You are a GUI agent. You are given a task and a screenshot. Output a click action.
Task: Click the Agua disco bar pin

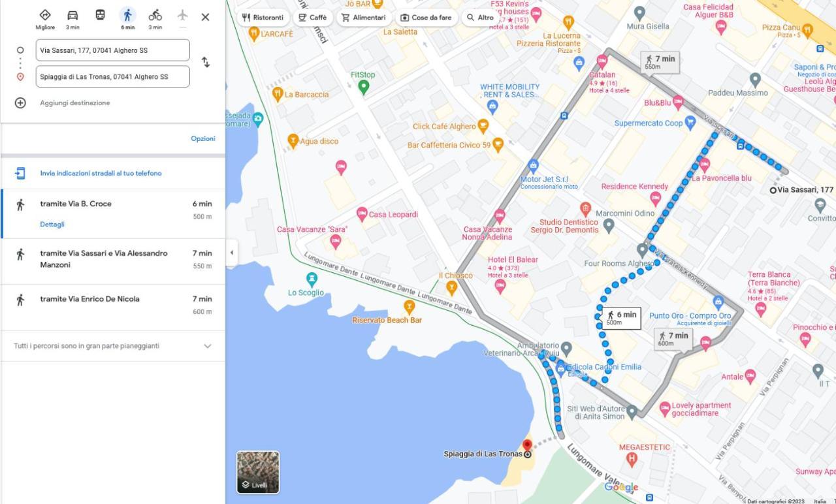(x=293, y=140)
